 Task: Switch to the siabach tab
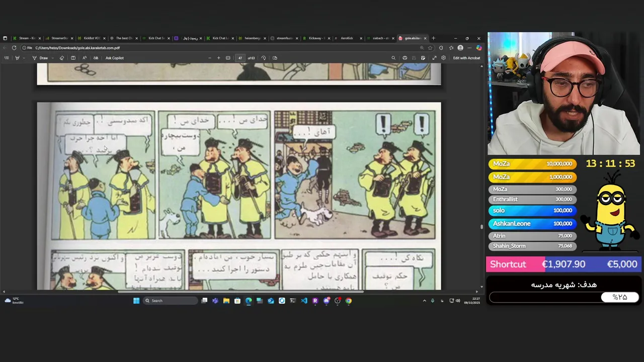(380, 38)
